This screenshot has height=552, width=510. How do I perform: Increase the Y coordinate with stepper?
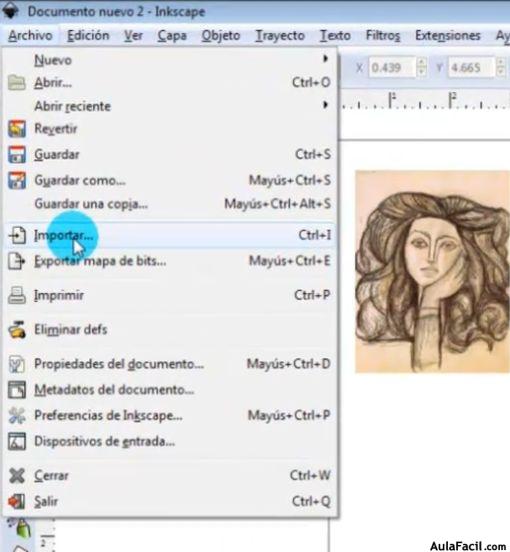tap(500, 63)
